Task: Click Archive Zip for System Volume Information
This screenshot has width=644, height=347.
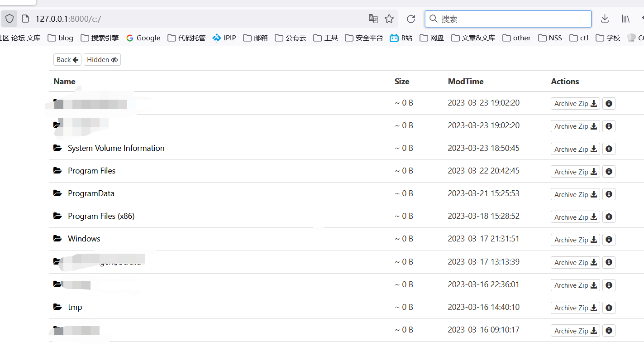Action: pyautogui.click(x=575, y=149)
